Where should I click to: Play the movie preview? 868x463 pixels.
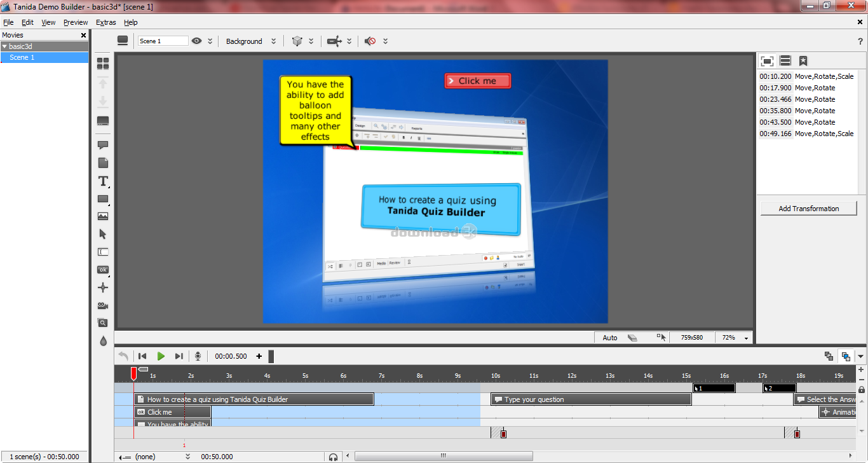161,356
